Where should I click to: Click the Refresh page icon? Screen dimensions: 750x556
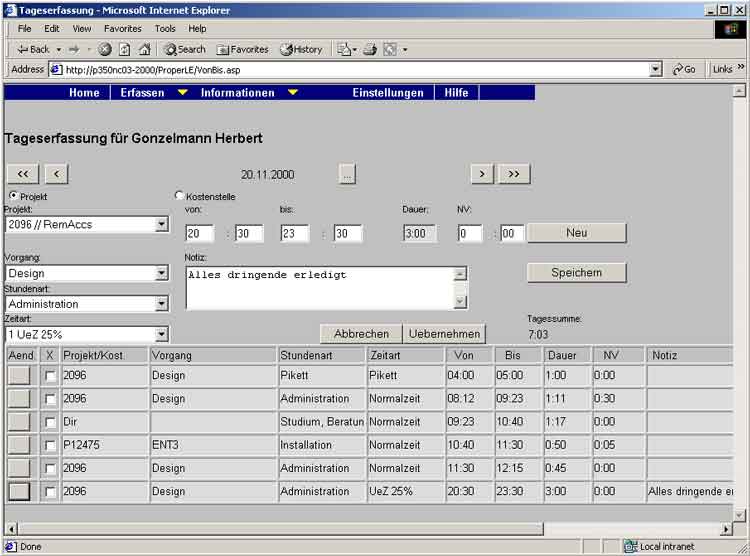point(124,49)
